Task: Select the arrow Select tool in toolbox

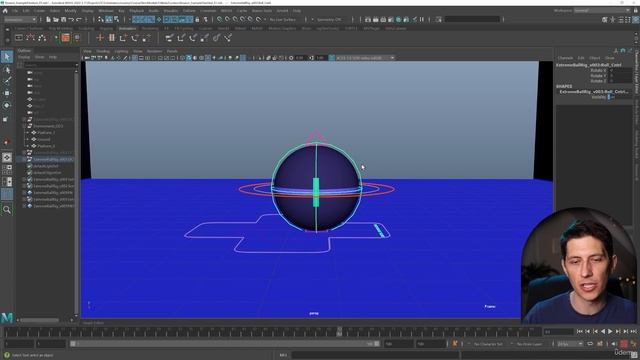Action: tap(7, 57)
